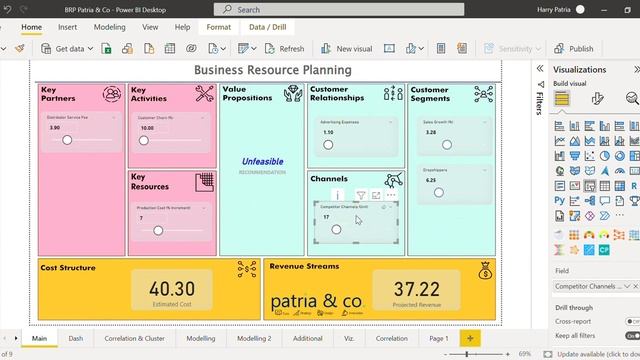The width and height of the screenshot is (640, 360).
Task: Select the donut chart visual
Action: click(620, 156)
